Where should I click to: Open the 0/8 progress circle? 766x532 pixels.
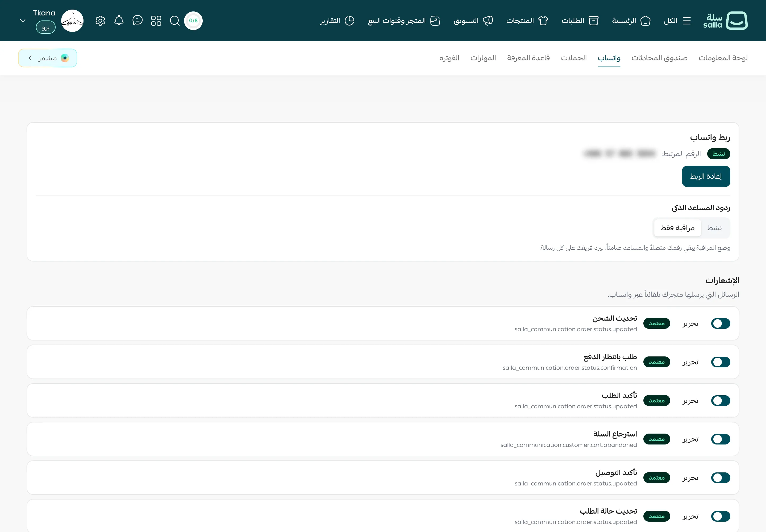tap(193, 21)
